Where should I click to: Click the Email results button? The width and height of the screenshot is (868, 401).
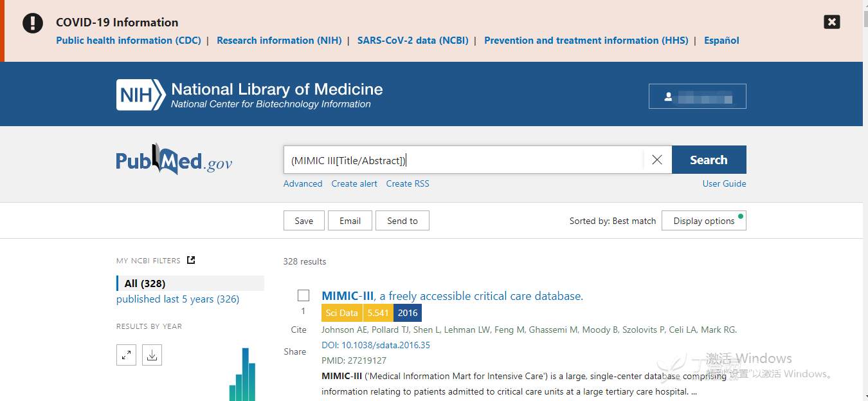pos(350,221)
